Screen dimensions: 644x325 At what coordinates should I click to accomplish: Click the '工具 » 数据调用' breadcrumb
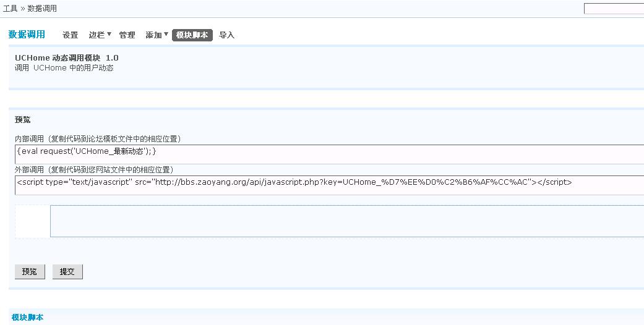coord(30,8)
